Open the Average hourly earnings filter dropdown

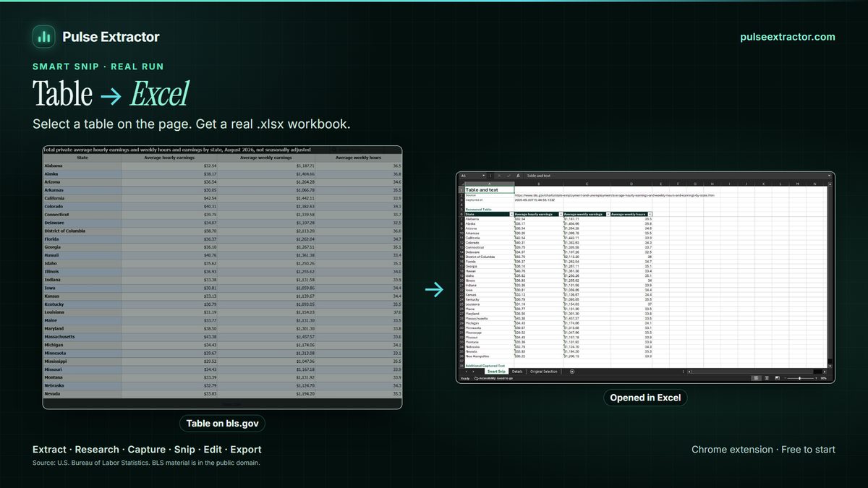tap(560, 215)
